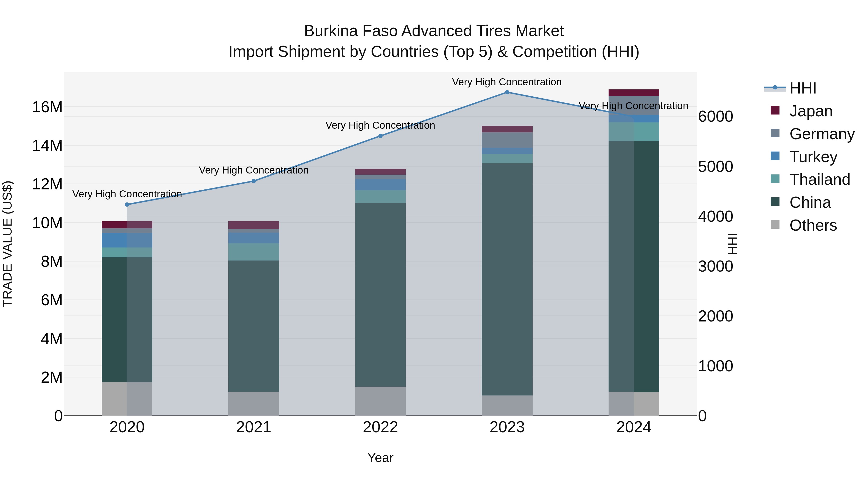Click the 6000 HHI axis tick
The width and height of the screenshot is (868, 488).
(x=716, y=117)
